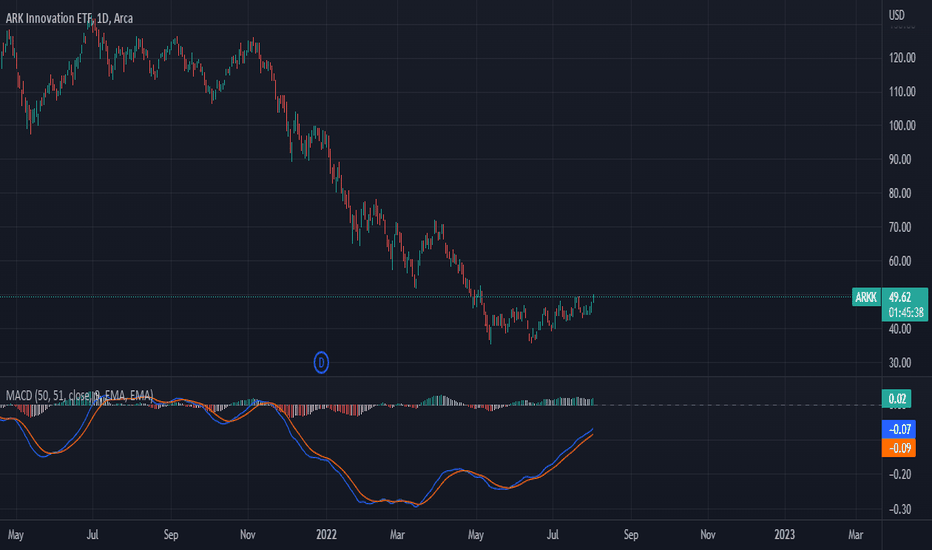Click the -0.30 MACD axis label
Viewport: 932px width, 550px height.
pyautogui.click(x=900, y=510)
